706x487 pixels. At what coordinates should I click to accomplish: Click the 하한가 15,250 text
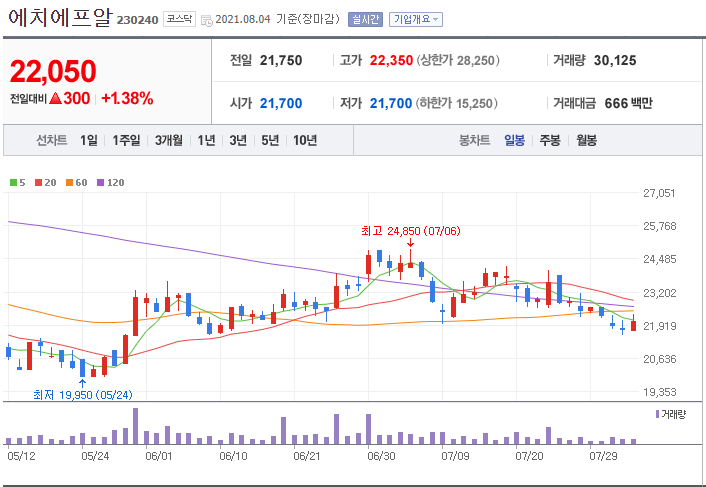tap(457, 103)
